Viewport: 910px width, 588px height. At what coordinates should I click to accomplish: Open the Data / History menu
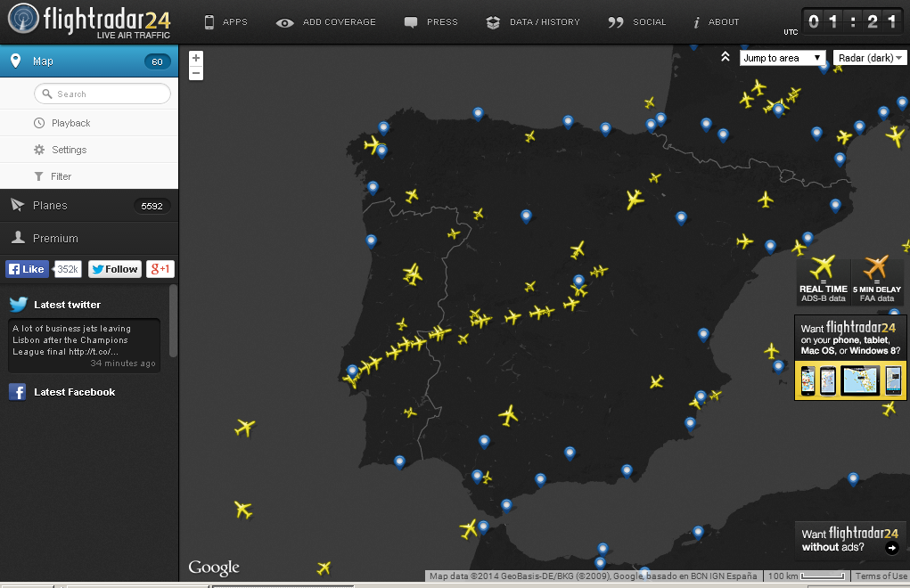(x=533, y=22)
